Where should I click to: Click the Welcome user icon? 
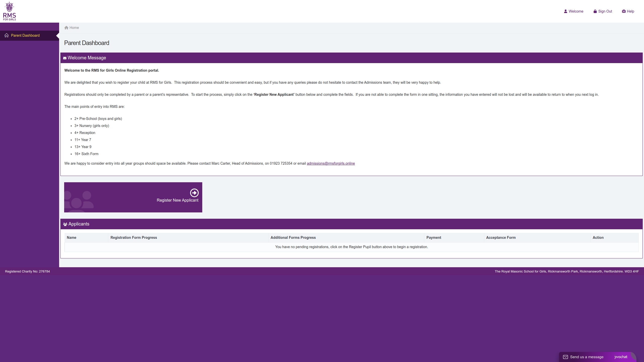click(x=566, y=11)
